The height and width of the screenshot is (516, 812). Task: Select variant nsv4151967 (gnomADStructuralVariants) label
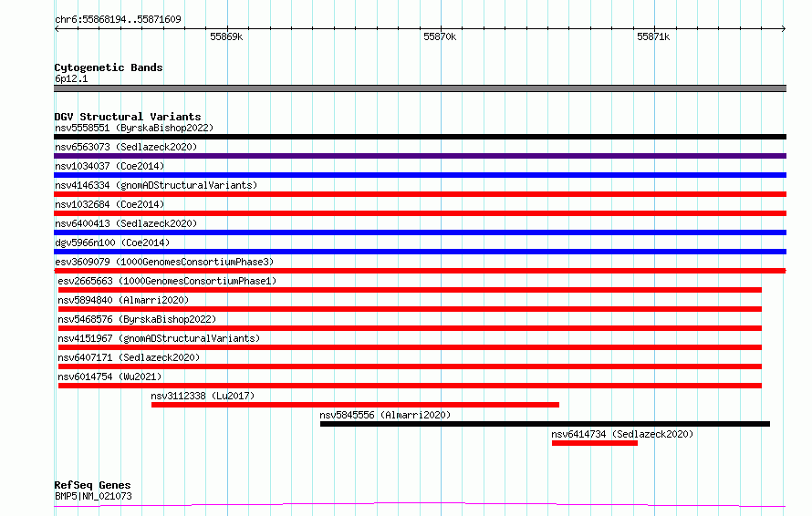pyautogui.click(x=159, y=338)
